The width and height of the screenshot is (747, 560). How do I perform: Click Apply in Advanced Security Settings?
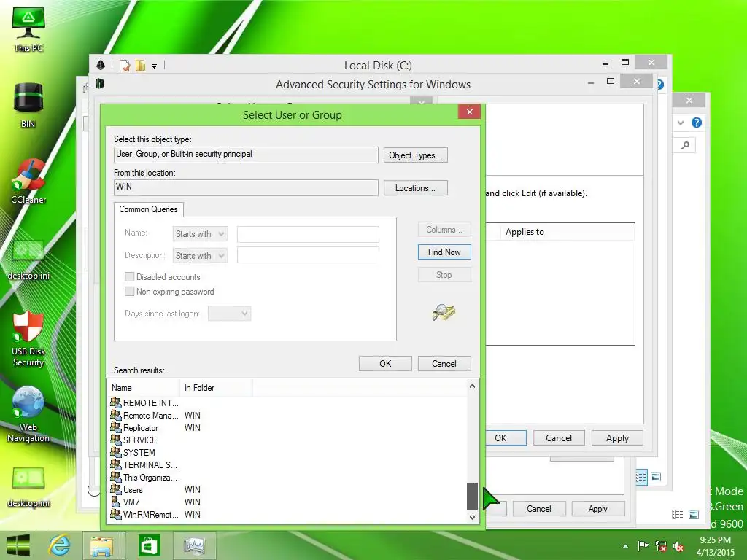pyautogui.click(x=617, y=438)
